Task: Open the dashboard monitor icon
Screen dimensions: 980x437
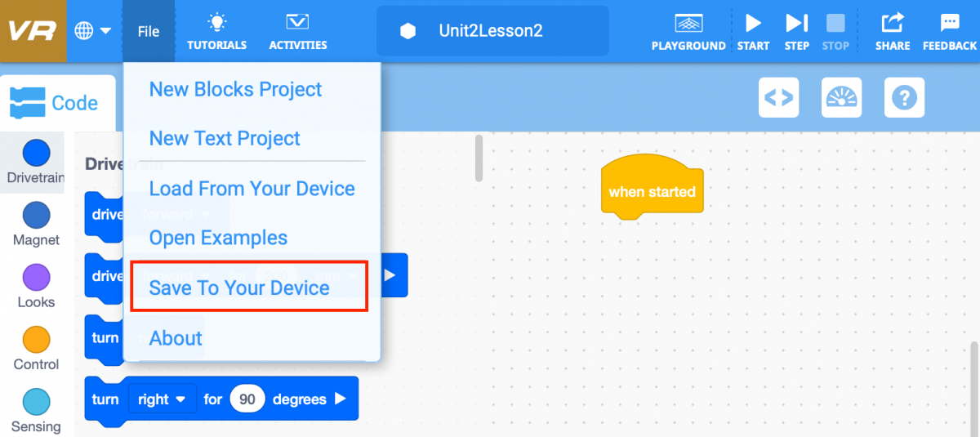Action: coord(841,98)
